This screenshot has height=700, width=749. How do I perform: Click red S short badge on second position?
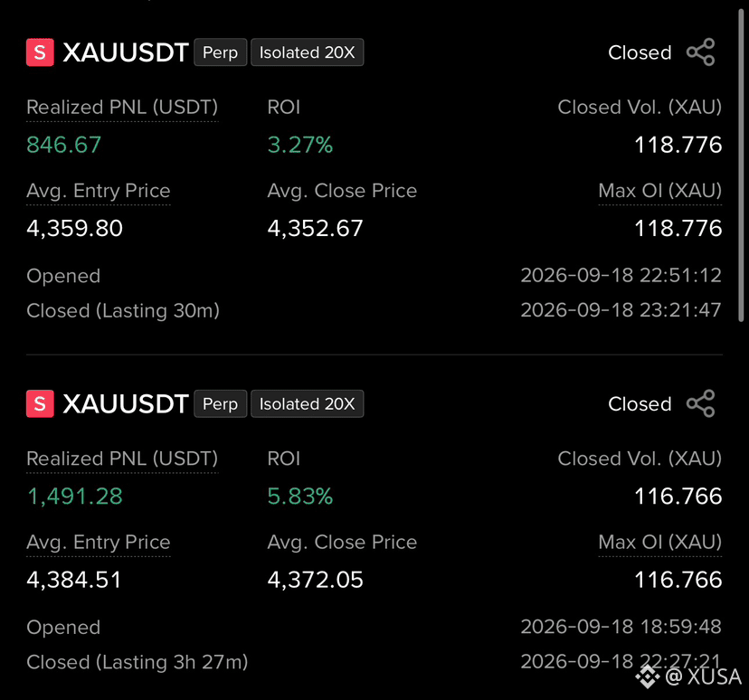(x=40, y=403)
